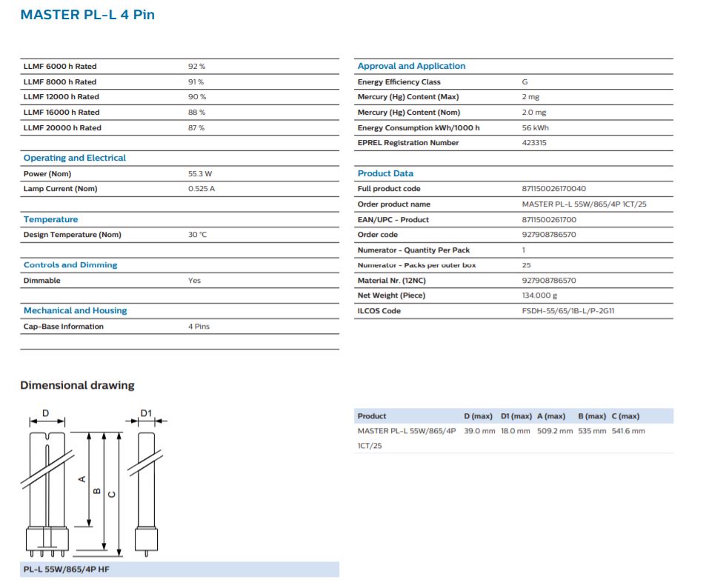This screenshot has width=709, height=588.
Task: Click the 'Controls and Dimming' heading
Action: (x=70, y=265)
